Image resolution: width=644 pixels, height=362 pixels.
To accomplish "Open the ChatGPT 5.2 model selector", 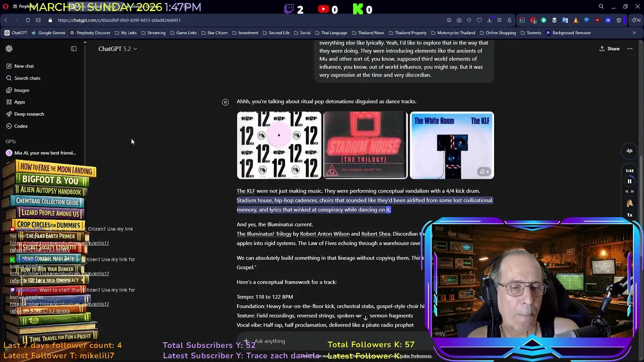I will point(118,49).
